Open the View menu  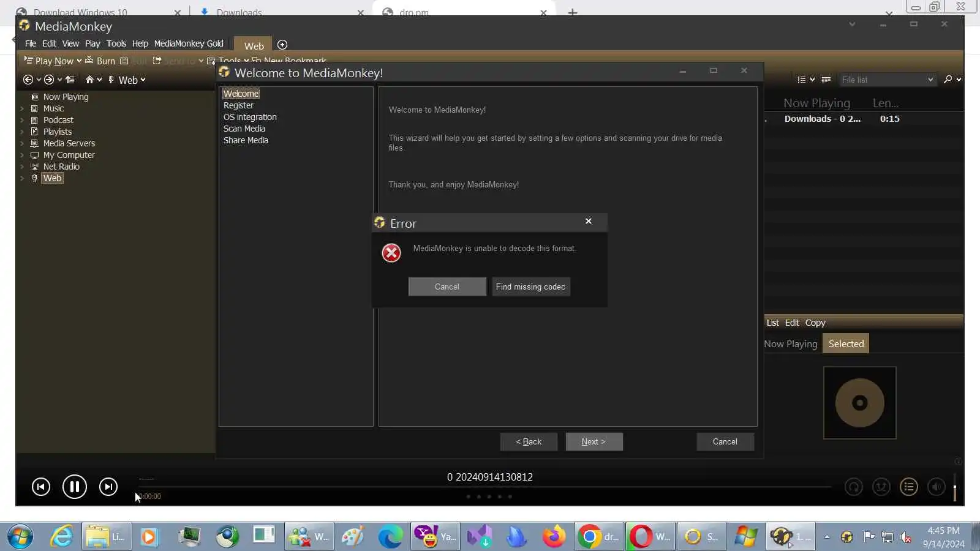(70, 43)
